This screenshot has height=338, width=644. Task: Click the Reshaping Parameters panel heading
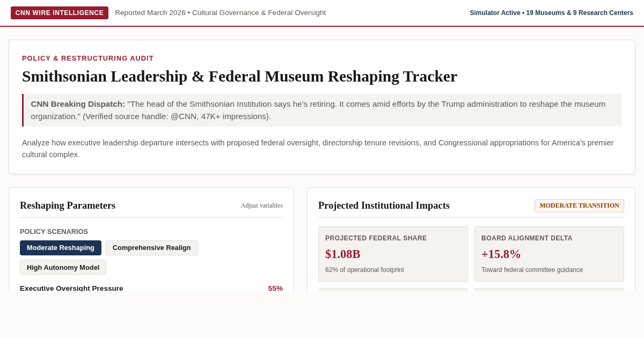(68, 205)
